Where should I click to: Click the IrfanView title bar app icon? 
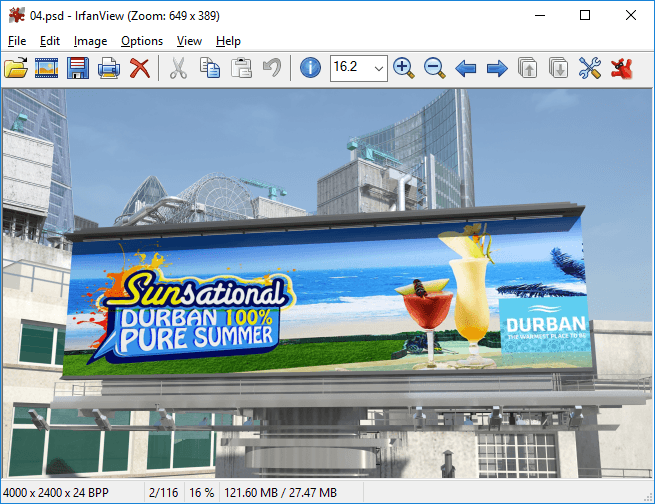17,16
